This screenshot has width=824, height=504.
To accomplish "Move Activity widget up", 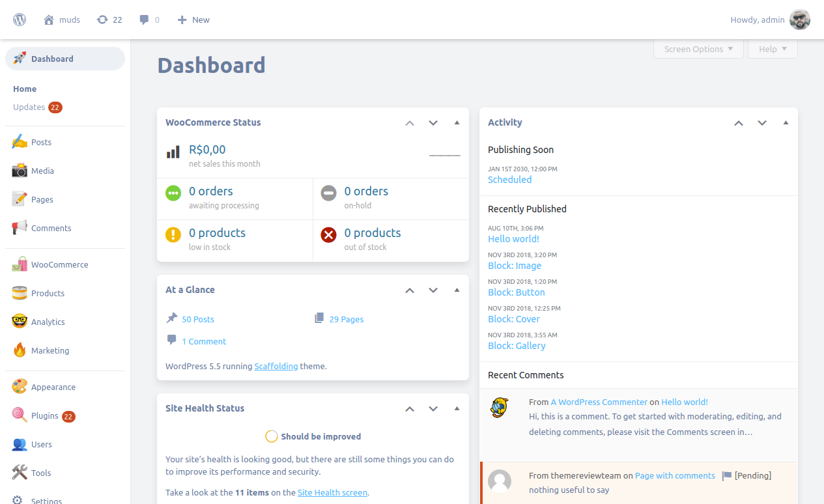I will 739,122.
